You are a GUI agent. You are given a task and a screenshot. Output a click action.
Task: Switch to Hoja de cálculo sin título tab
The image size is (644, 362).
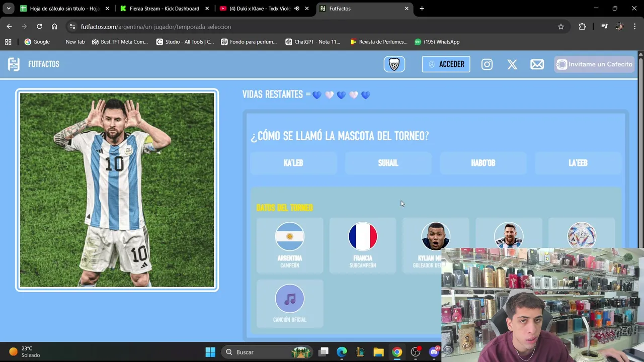(x=64, y=9)
